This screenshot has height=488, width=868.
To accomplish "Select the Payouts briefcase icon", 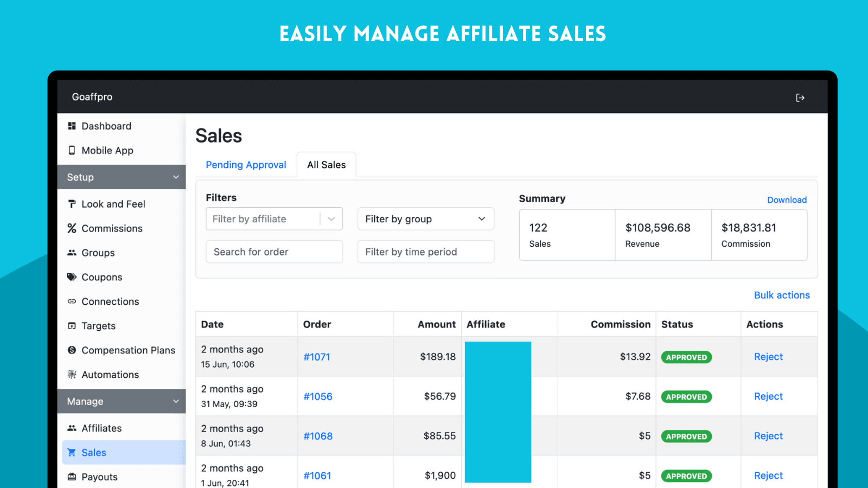I will (72, 477).
